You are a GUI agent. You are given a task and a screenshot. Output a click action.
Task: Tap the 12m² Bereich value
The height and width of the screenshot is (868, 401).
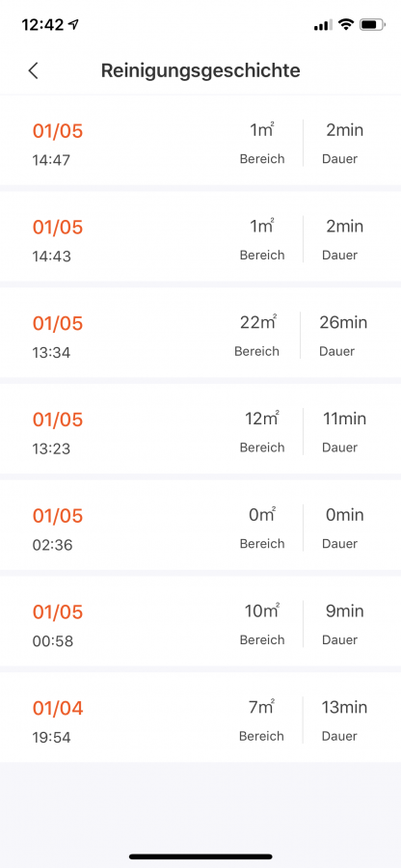[262, 420]
